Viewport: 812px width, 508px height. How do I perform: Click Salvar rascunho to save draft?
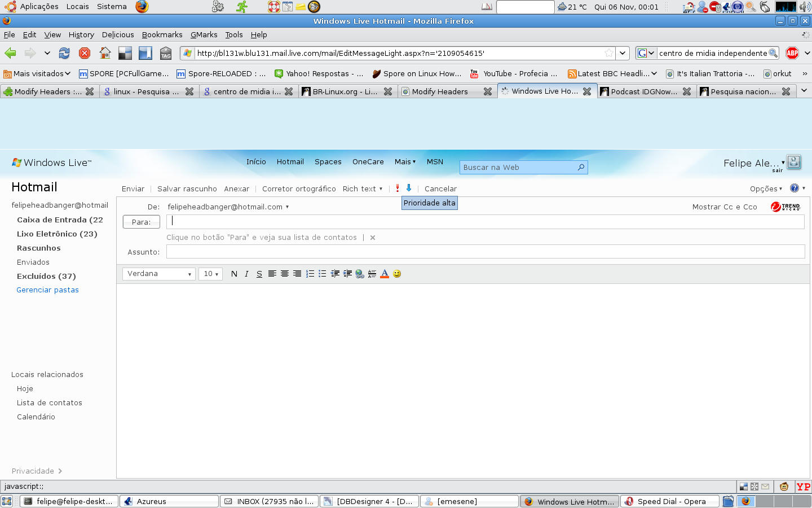coord(187,189)
